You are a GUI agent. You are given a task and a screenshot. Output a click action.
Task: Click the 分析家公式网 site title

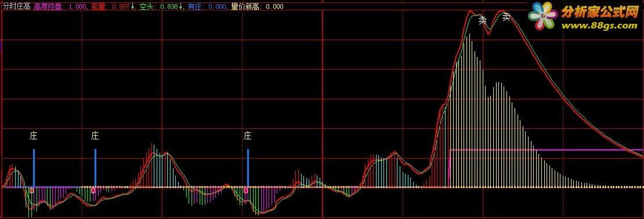(x=599, y=12)
